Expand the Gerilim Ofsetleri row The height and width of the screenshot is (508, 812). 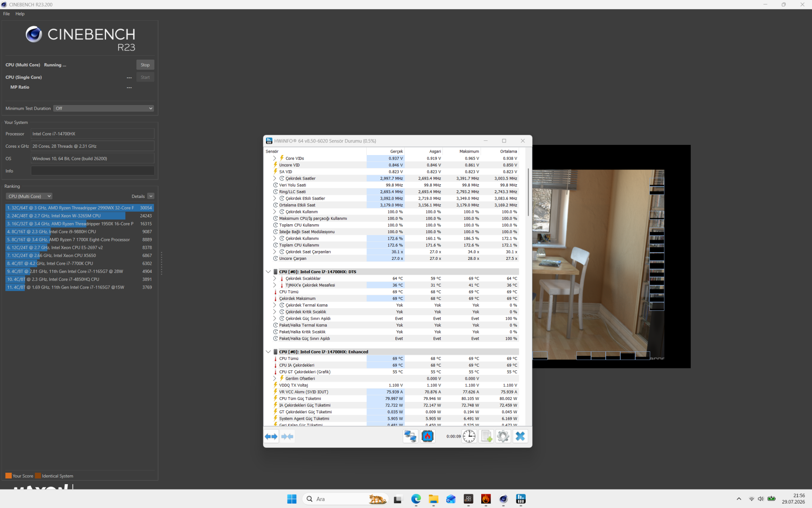click(275, 378)
